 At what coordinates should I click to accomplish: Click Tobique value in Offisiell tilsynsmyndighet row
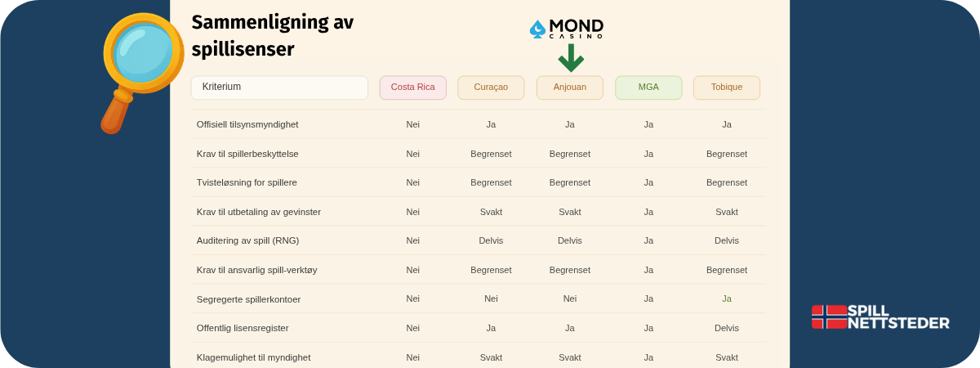click(x=727, y=124)
